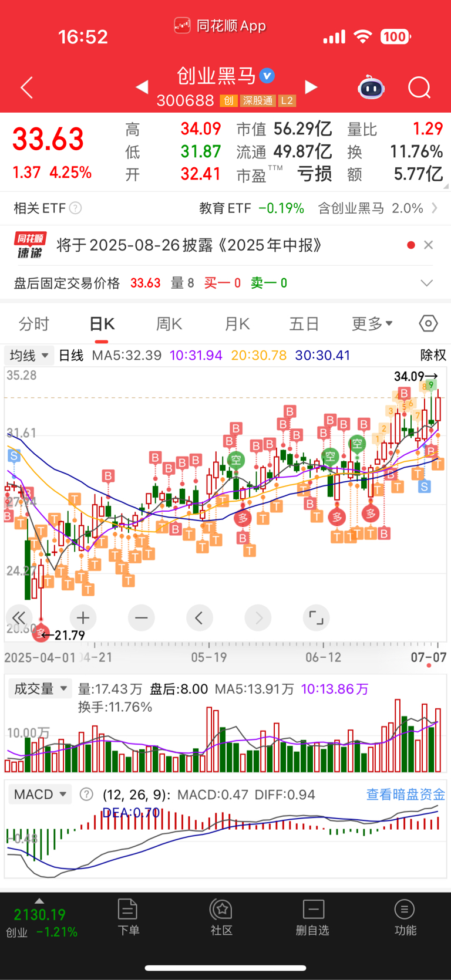Tap the 深股通 badge
Viewport: 451px width, 980px height.
tap(258, 100)
